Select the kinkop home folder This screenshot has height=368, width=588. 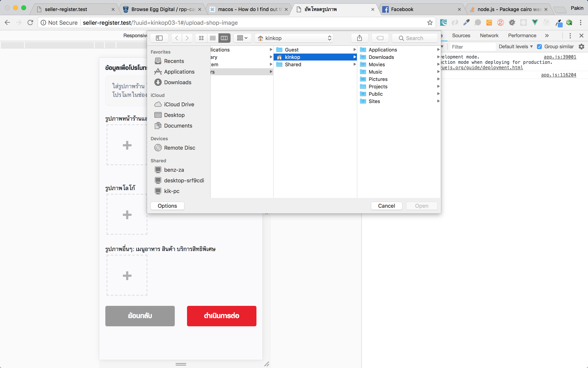pyautogui.click(x=315, y=57)
